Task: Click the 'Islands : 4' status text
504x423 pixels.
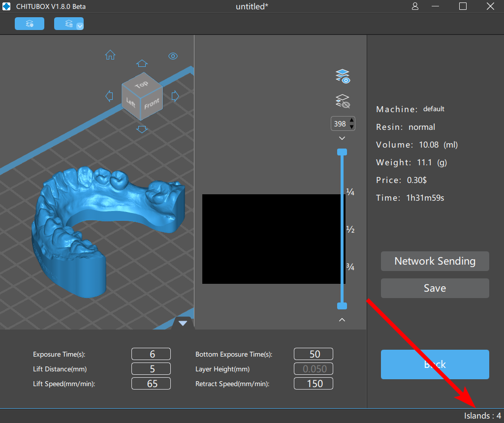Action: tap(482, 416)
